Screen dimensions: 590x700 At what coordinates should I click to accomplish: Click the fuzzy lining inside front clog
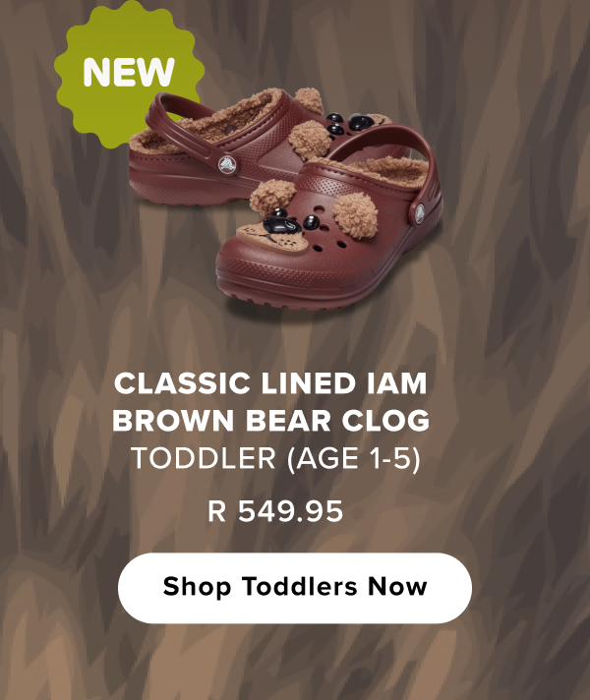click(x=380, y=171)
